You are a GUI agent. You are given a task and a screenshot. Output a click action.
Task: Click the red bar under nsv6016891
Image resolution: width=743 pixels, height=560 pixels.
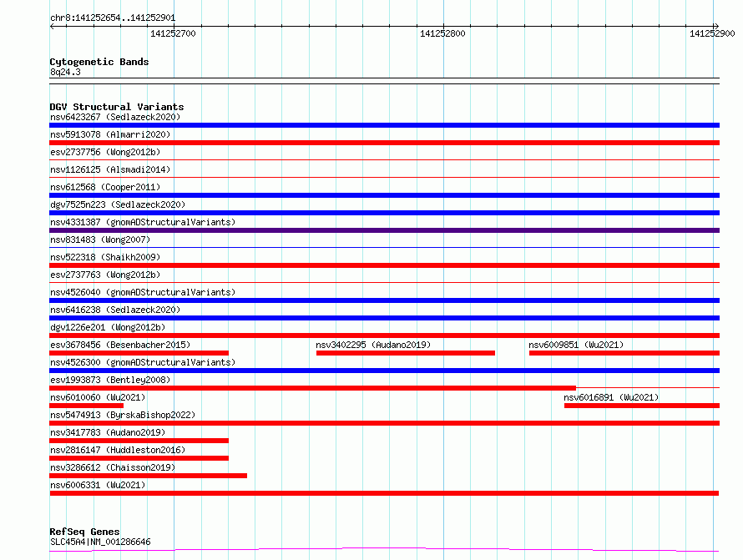pyautogui.click(x=642, y=406)
